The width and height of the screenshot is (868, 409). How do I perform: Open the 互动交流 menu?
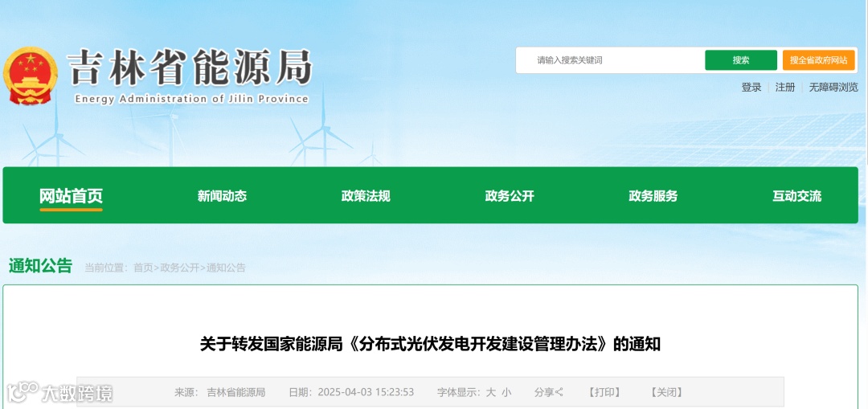797,196
